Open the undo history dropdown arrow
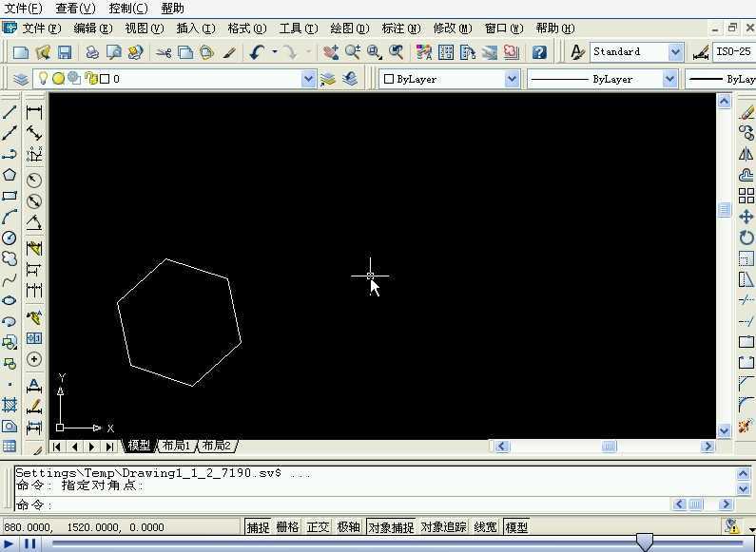Screen dimensions: 756x552 coord(274,51)
